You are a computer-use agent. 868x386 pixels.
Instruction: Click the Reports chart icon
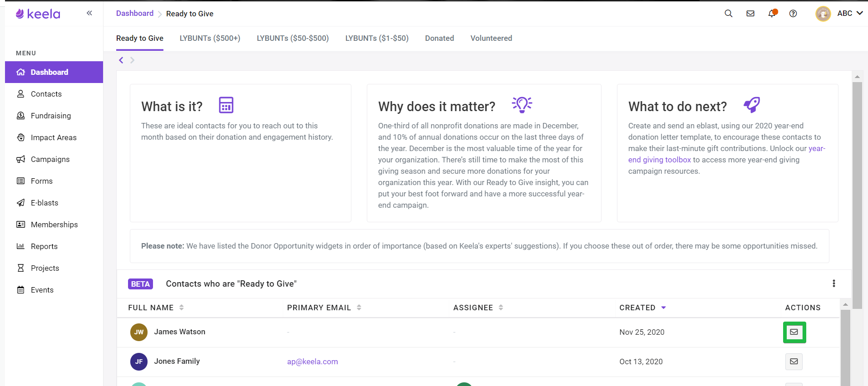(x=20, y=246)
